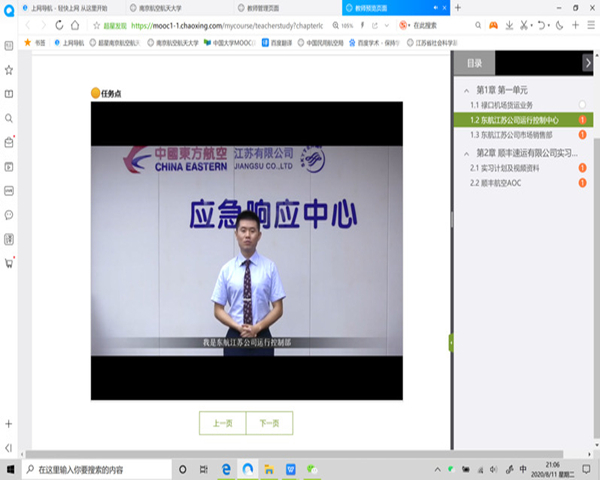The height and width of the screenshot is (480, 600).
Task: Click the 上一页 button
Action: pos(222,424)
